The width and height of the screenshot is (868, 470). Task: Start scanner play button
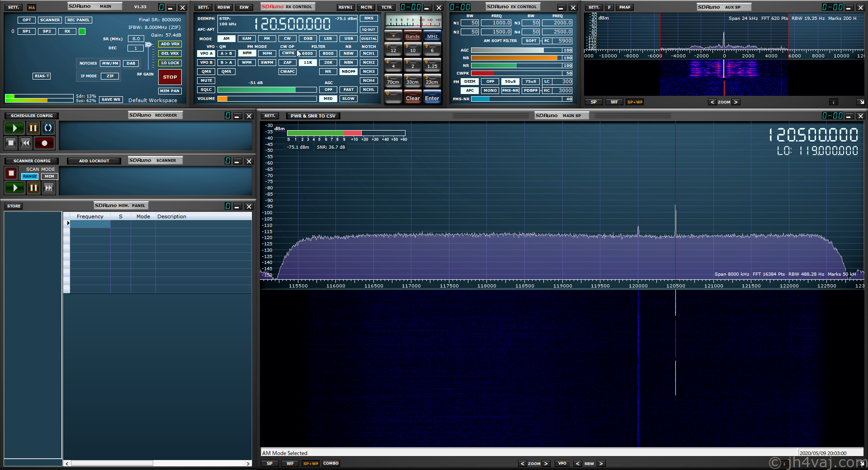[x=14, y=188]
